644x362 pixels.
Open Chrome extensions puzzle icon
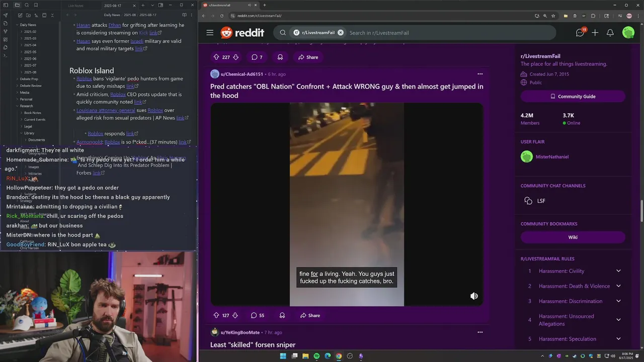click(x=593, y=16)
